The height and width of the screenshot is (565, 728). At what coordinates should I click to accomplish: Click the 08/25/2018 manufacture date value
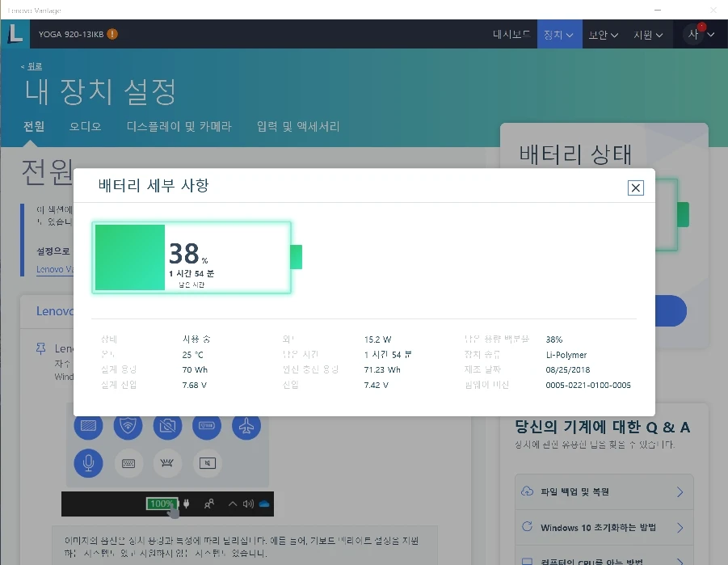click(x=568, y=370)
